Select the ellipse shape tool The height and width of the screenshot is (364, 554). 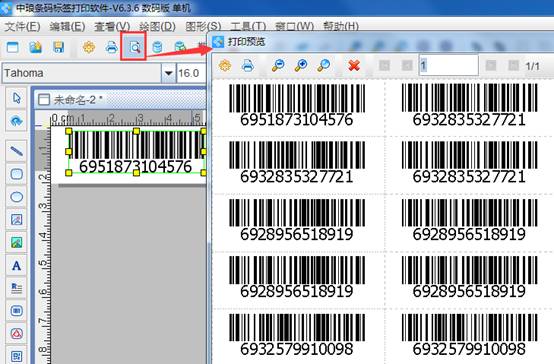(x=17, y=196)
